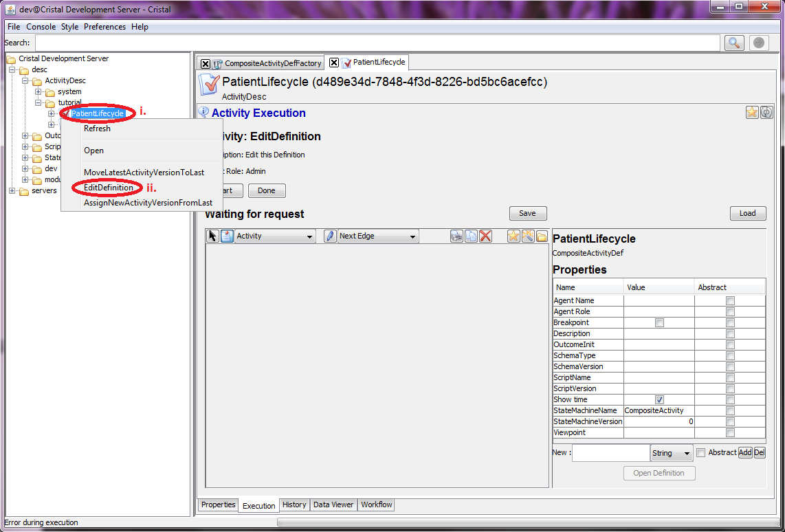
Task: Click the copy pages icon in workflow toolbar
Action: pyautogui.click(x=471, y=236)
